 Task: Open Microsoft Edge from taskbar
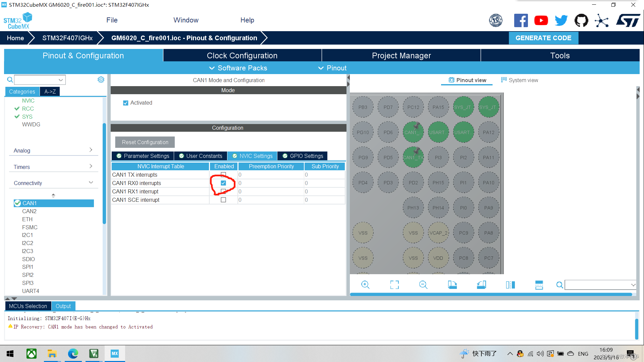73,354
